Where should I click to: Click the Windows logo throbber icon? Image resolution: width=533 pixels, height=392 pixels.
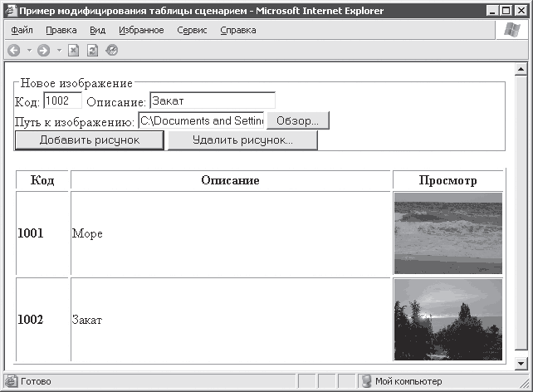click(x=511, y=30)
